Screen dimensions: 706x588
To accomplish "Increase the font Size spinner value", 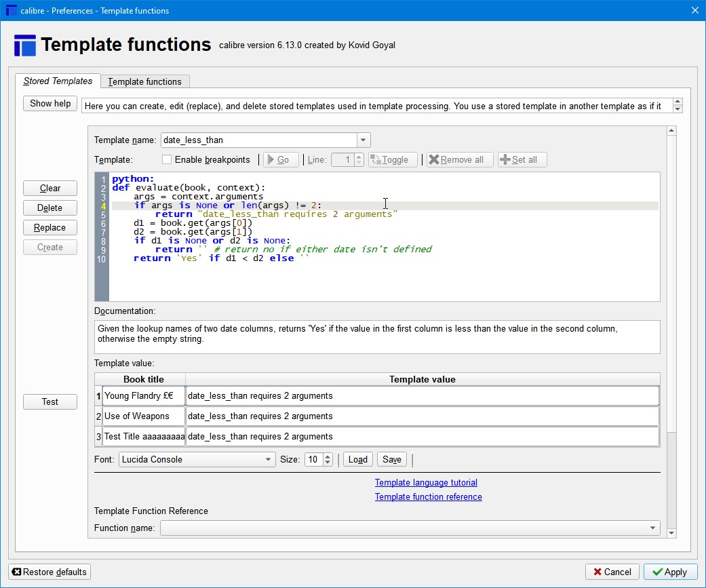I will (x=328, y=456).
